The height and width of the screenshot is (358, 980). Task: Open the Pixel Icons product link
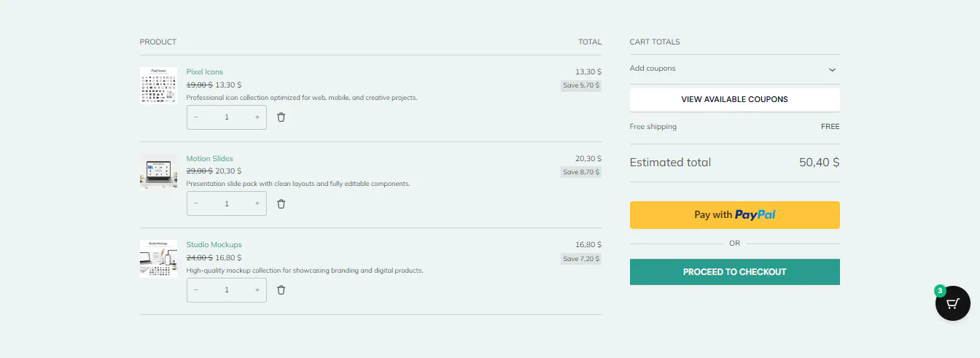point(205,71)
